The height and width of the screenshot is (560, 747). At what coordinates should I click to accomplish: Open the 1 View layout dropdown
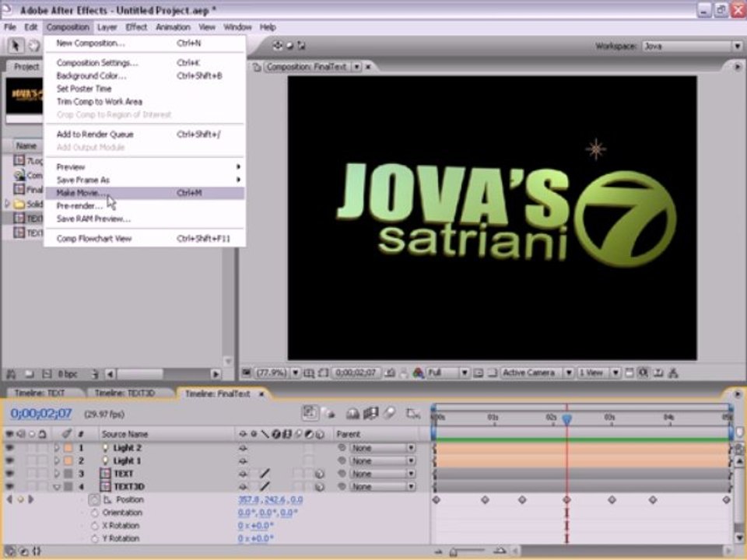point(598,373)
